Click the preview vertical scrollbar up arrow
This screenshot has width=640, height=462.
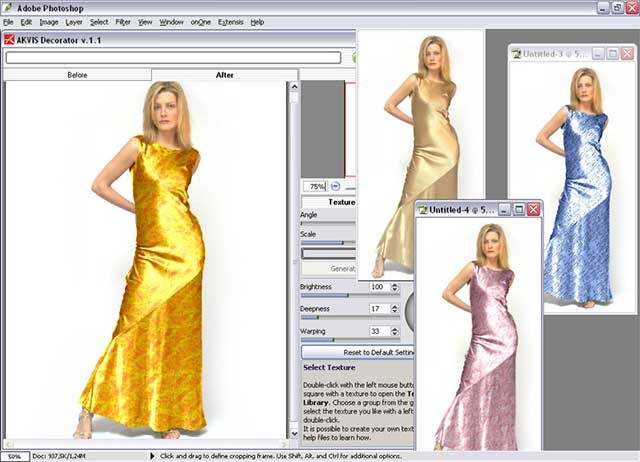[x=294, y=87]
